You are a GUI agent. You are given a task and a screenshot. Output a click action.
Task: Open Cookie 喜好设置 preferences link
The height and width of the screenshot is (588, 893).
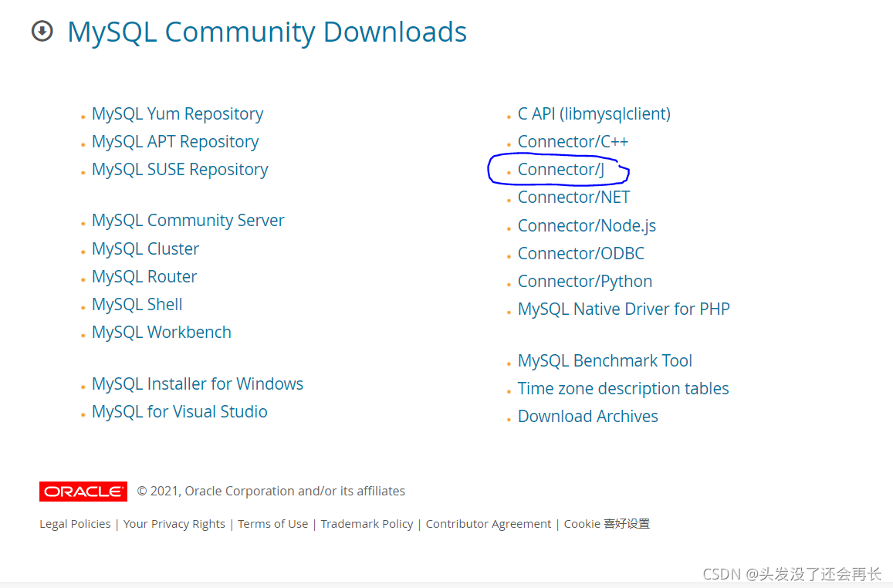[607, 524]
